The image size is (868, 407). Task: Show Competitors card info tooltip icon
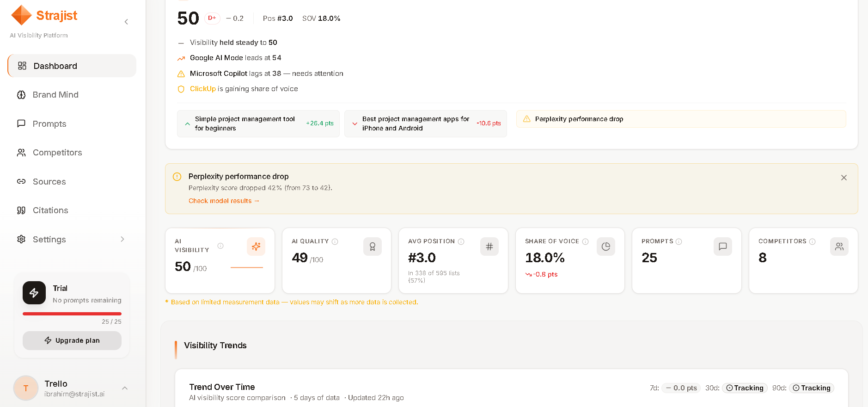pos(813,241)
